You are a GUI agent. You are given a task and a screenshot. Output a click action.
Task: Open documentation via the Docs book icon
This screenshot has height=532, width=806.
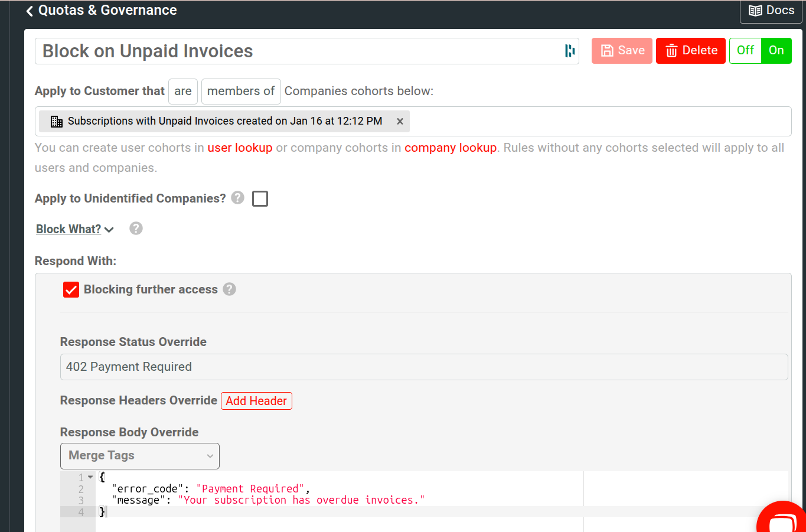[756, 10]
